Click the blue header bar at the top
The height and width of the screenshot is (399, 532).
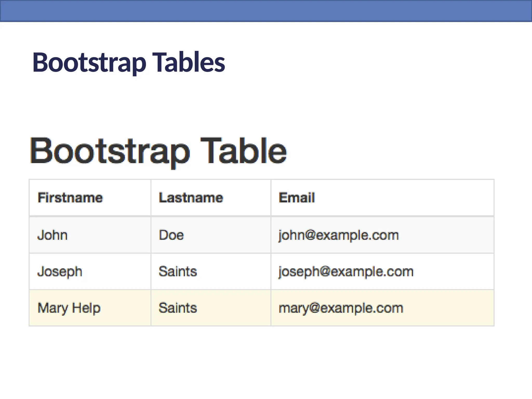266,11
